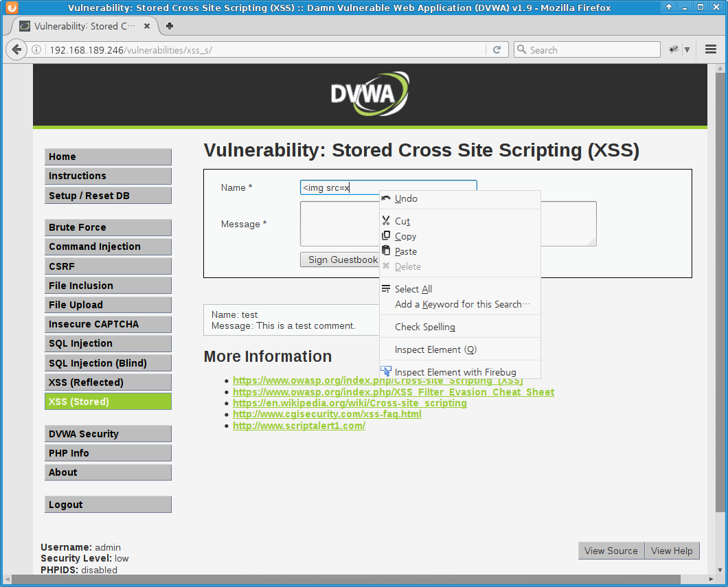Open PHP Info page
This screenshot has height=587, width=728.
108,453
